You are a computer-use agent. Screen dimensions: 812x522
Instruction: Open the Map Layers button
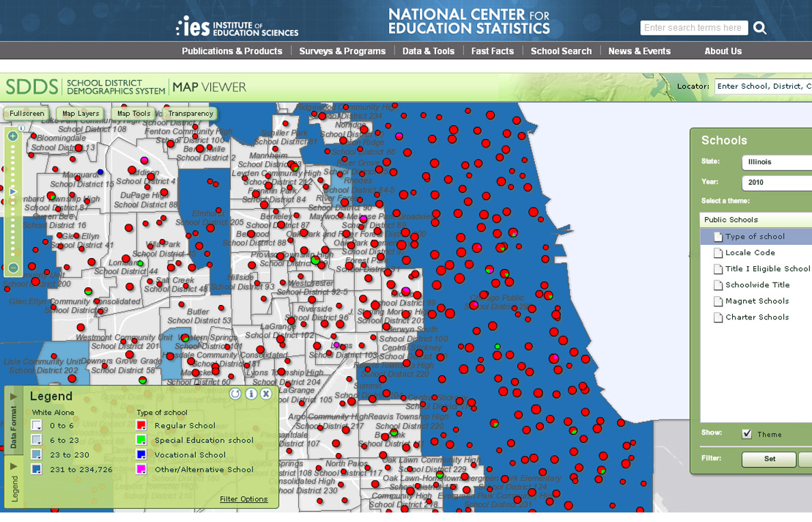click(81, 113)
